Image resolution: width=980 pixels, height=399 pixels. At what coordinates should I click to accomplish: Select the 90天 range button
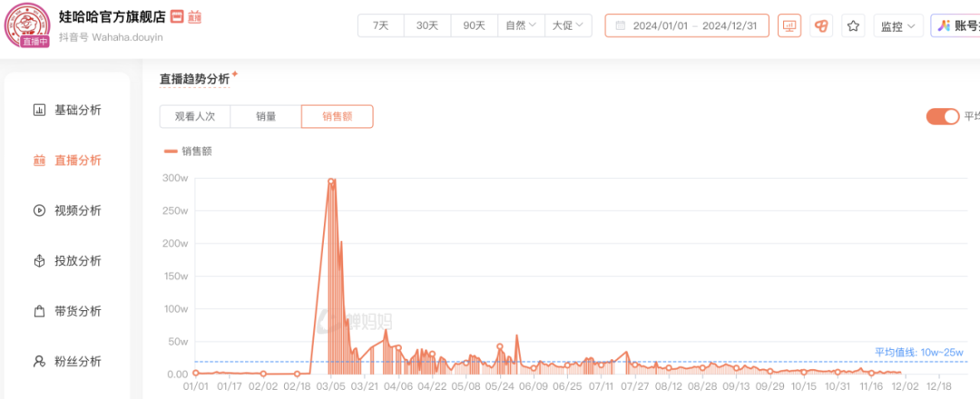[474, 26]
